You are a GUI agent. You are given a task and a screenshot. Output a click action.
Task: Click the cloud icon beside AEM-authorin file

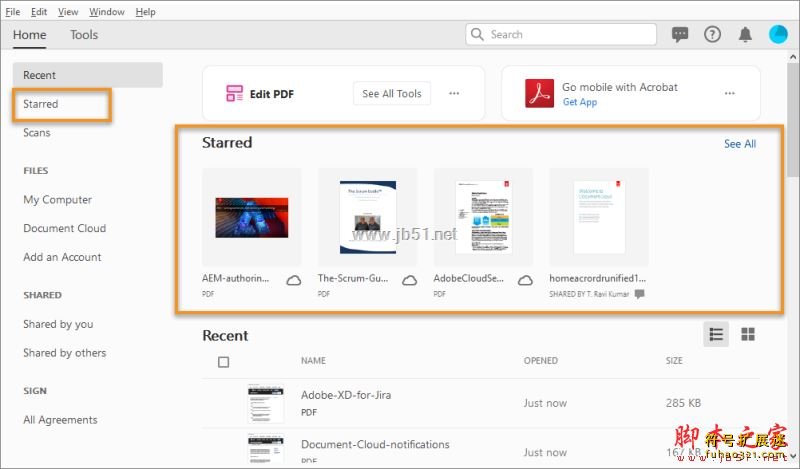click(x=293, y=280)
